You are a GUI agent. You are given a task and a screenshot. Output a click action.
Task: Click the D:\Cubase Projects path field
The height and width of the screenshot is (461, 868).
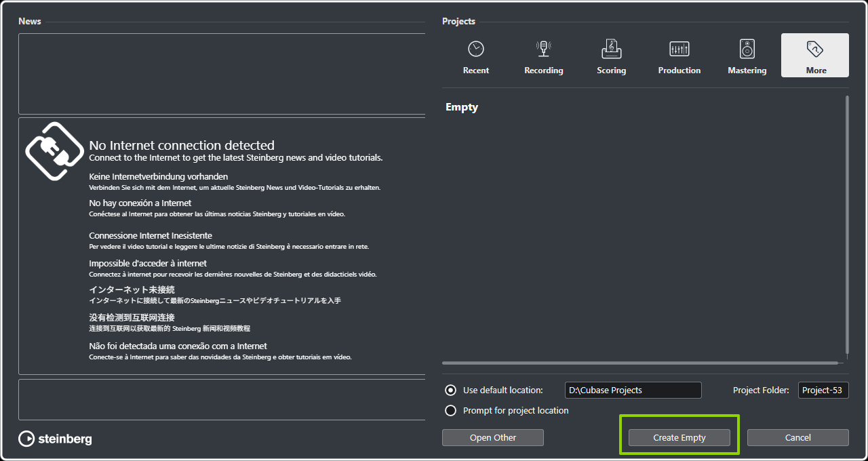[633, 390]
